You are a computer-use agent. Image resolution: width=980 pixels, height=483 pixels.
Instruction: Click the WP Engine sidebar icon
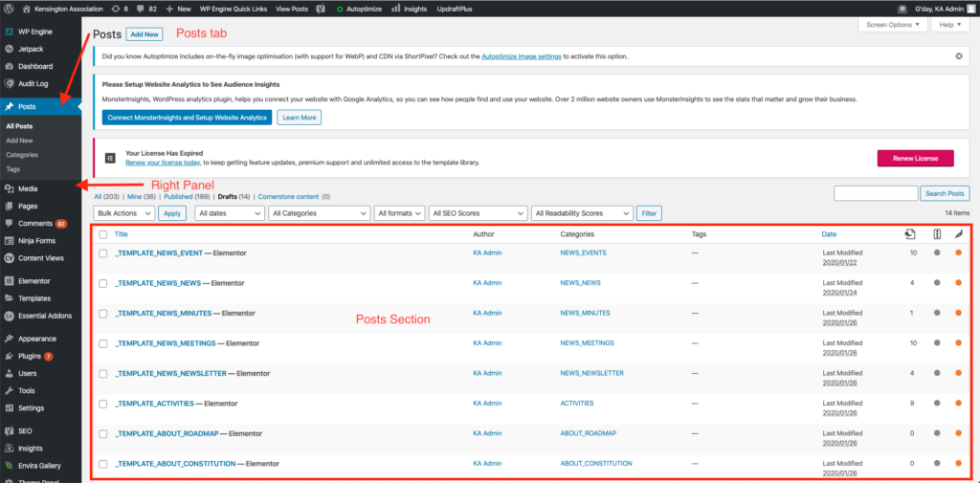pyautogui.click(x=10, y=32)
